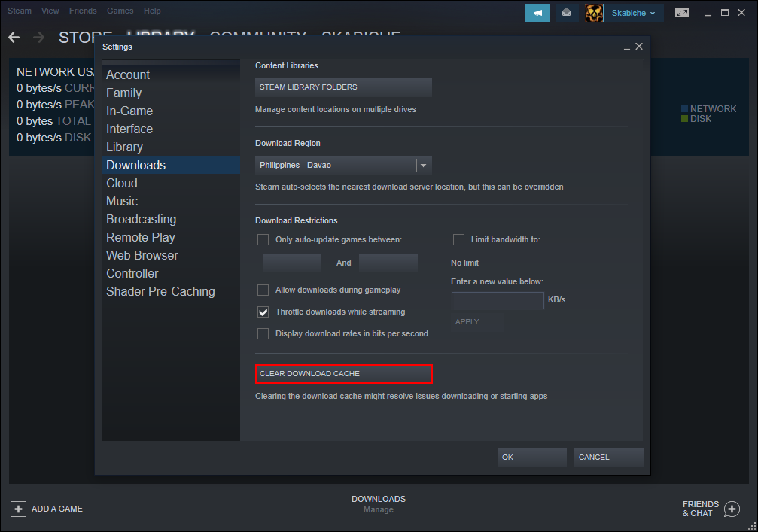Click Steam Library Folders button
758x532 pixels.
(343, 87)
